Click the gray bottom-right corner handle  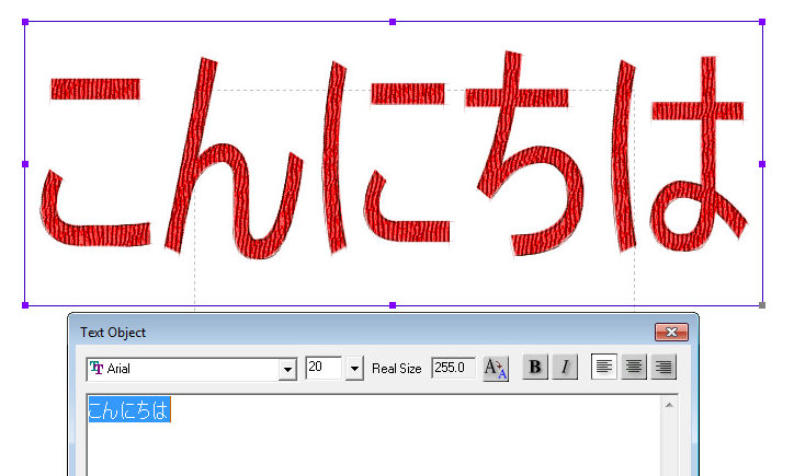(x=762, y=305)
